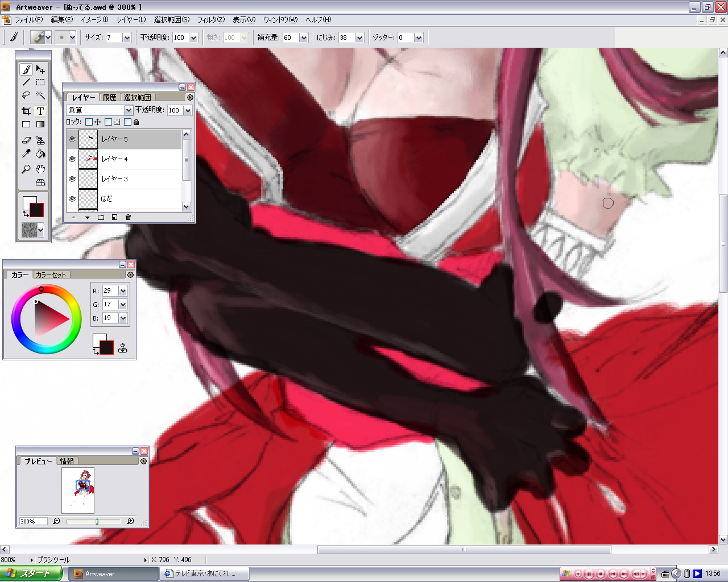The image size is (728, 582).
Task: Click the zoom-in magnifier in Preview panel
Action: (x=130, y=521)
